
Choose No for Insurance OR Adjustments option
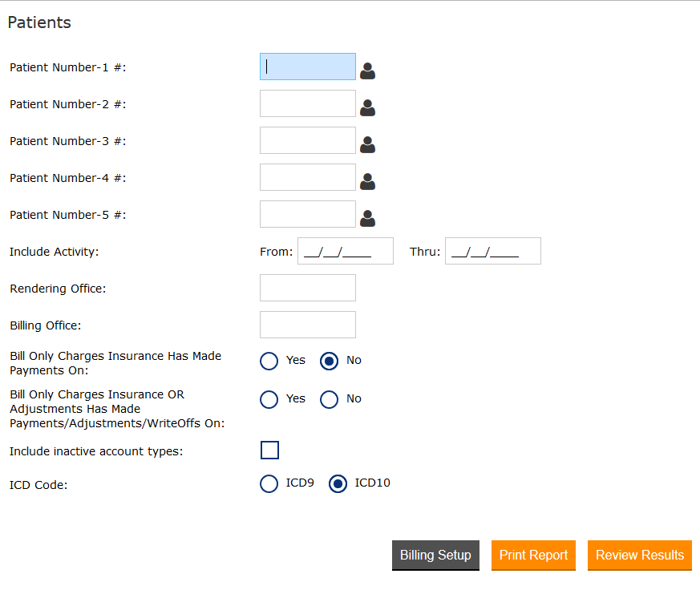pos(329,399)
